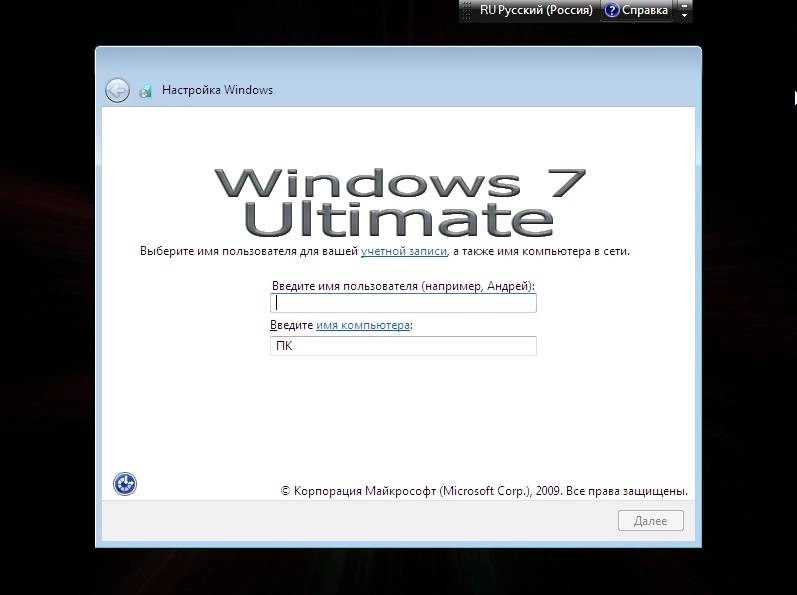Focus the computer name field containing ПК
The width and height of the screenshot is (797, 595).
tap(403, 346)
